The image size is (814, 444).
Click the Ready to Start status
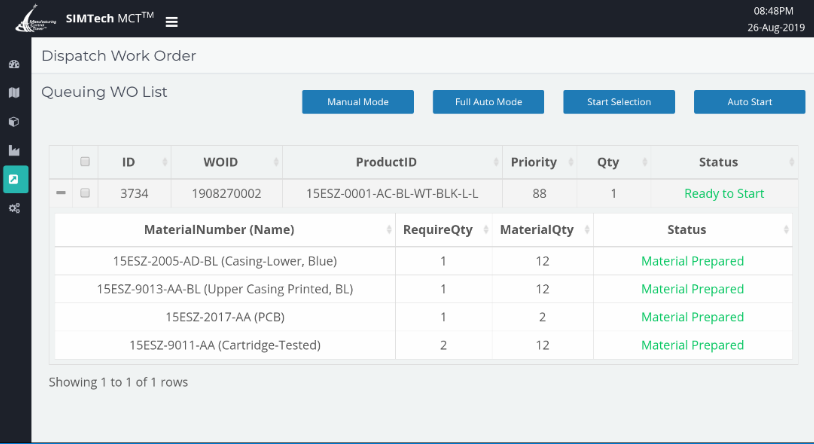(724, 194)
